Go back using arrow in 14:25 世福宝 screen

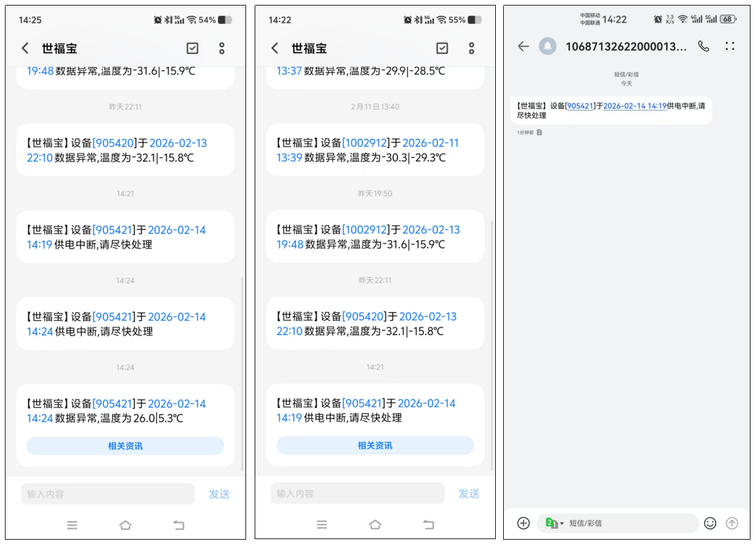point(25,49)
